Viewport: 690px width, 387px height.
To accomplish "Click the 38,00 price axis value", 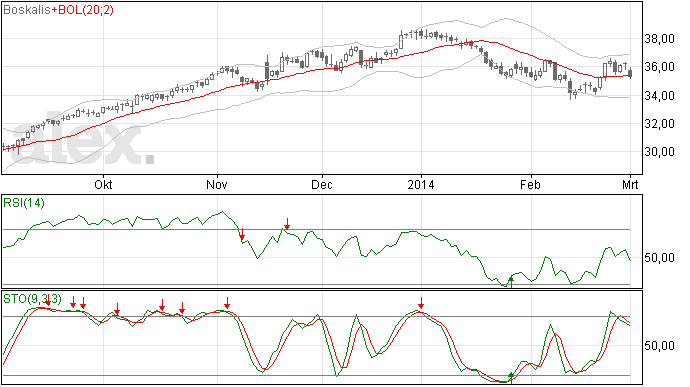I will click(659, 39).
